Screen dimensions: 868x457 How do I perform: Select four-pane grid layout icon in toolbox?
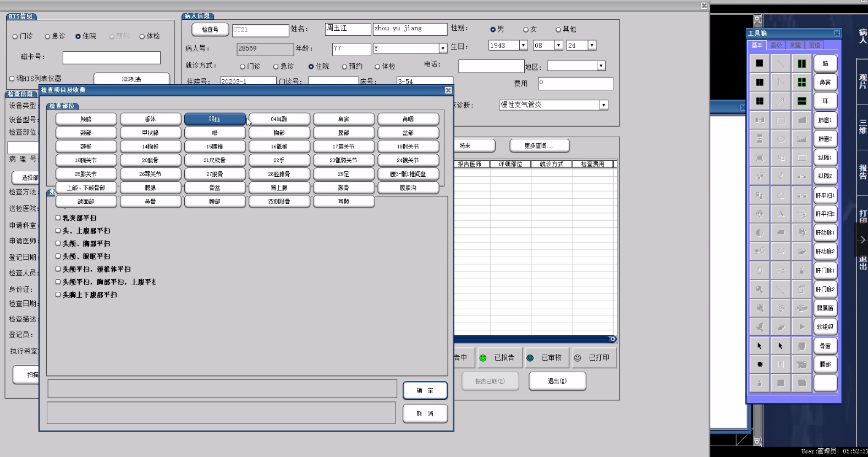759,101
